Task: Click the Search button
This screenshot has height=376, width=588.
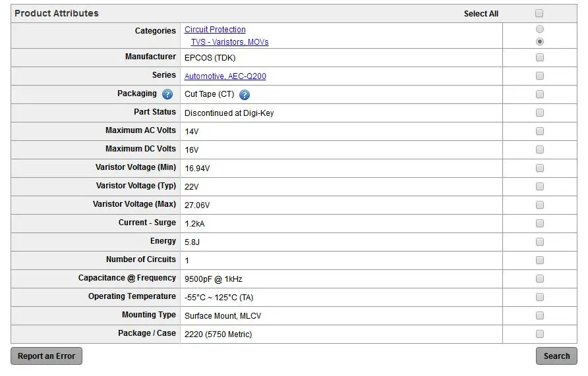Action: point(556,356)
